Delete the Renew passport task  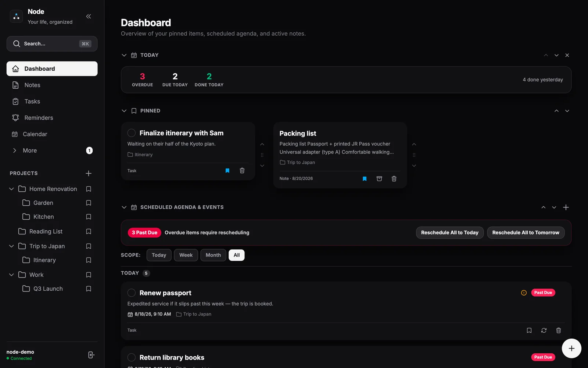(559, 330)
